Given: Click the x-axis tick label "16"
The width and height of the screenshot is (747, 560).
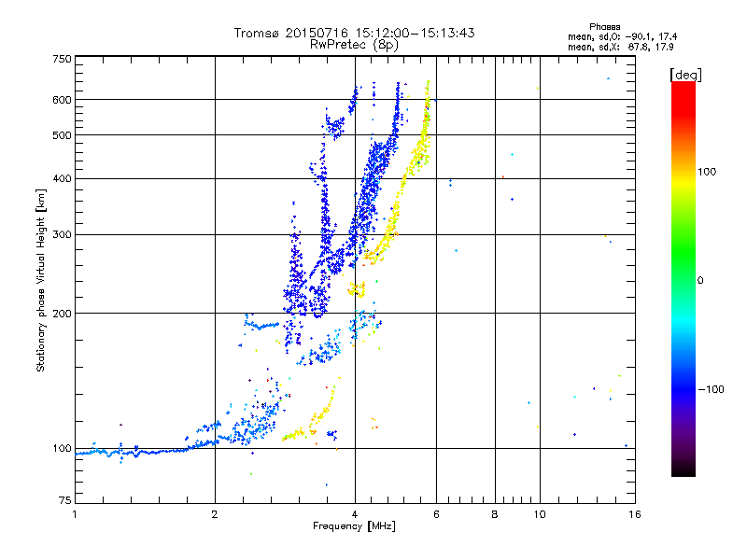Looking at the screenshot, I should [635, 514].
